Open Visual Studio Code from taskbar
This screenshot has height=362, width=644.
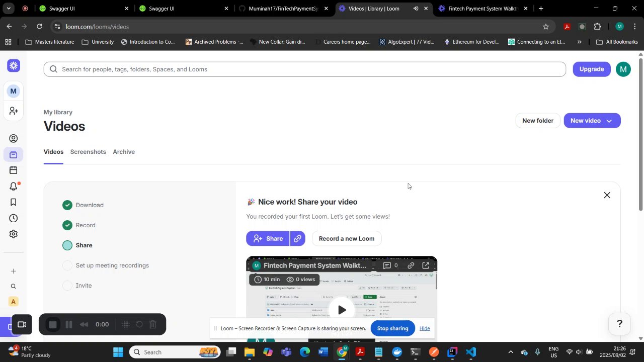[471, 352]
